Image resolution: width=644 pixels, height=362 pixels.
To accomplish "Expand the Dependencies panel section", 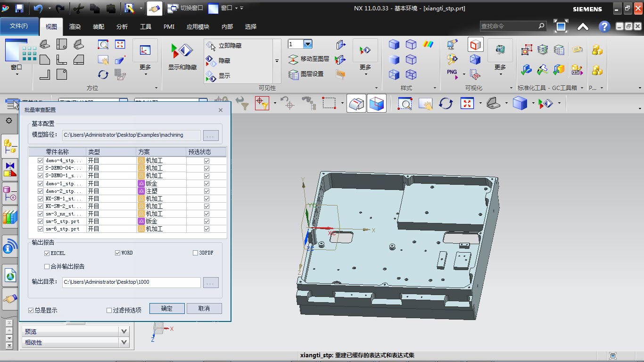I will click(x=124, y=342).
